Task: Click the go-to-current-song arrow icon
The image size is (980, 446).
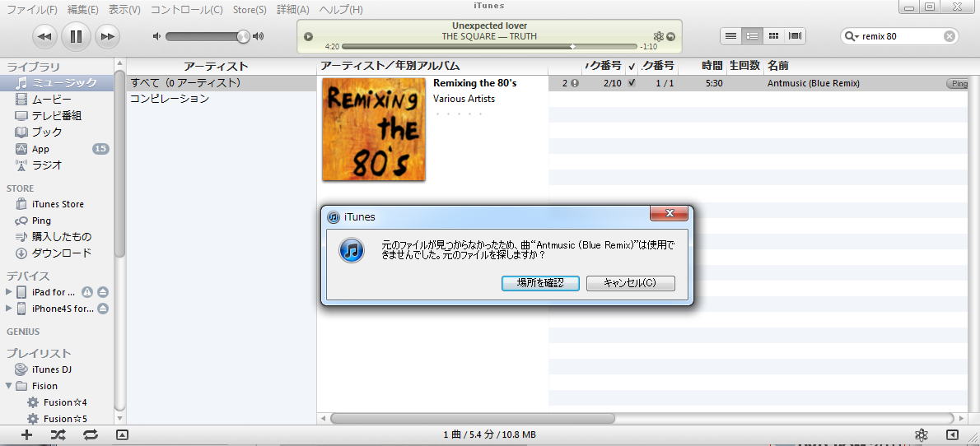Action: click(671, 36)
